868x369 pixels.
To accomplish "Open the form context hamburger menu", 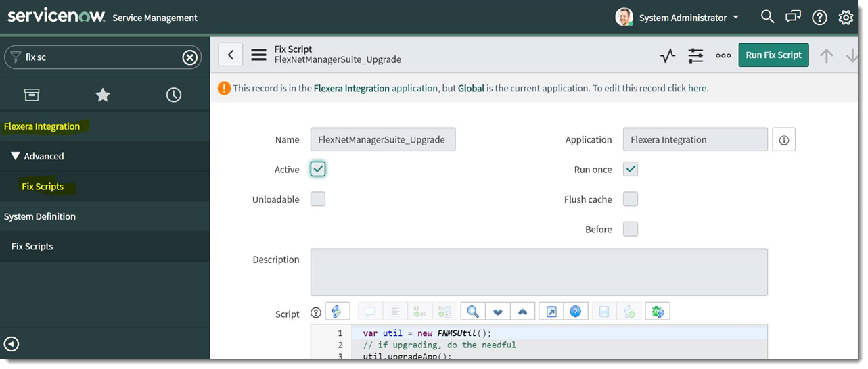I will click(258, 55).
